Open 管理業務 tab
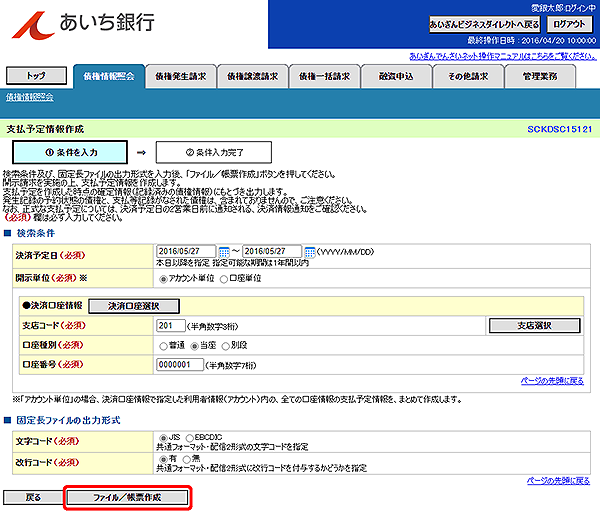The image size is (600, 513). 540,77
